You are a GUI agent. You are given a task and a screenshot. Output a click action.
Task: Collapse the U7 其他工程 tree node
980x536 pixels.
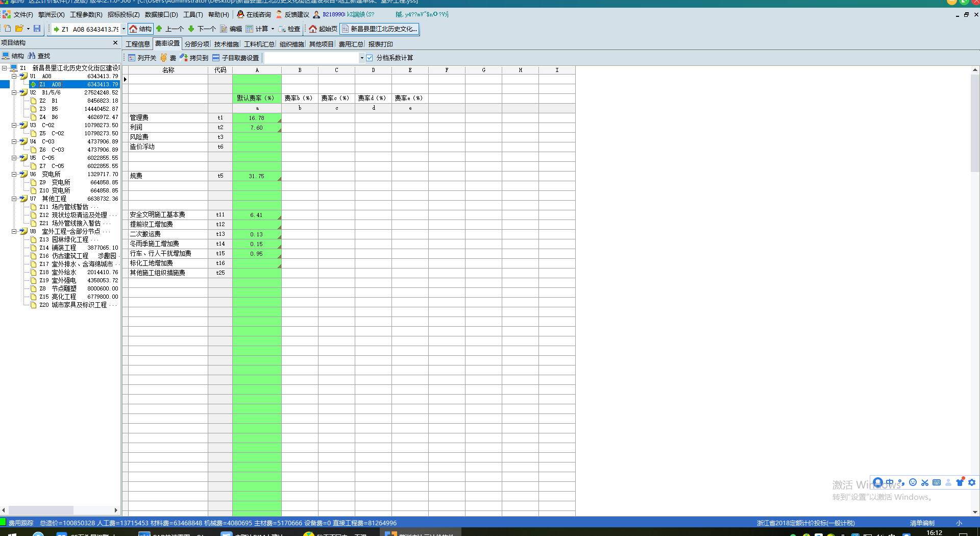pyautogui.click(x=14, y=199)
